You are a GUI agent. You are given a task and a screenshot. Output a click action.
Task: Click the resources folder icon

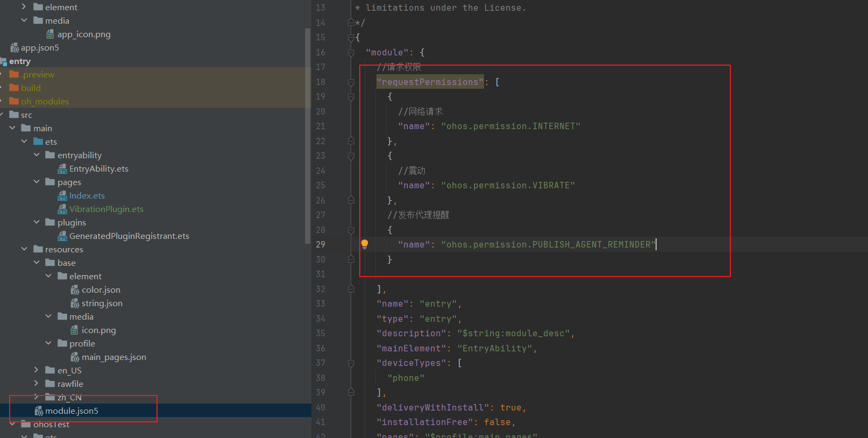tap(38, 249)
